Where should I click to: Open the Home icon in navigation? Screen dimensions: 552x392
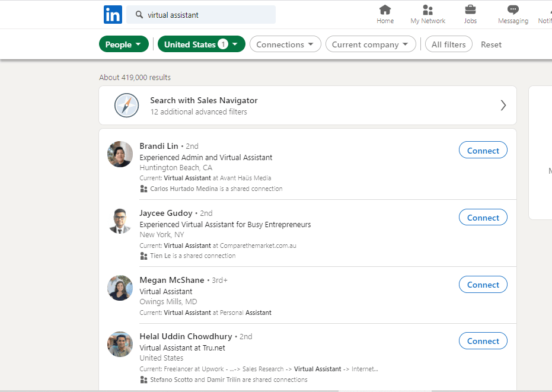tap(385, 9)
